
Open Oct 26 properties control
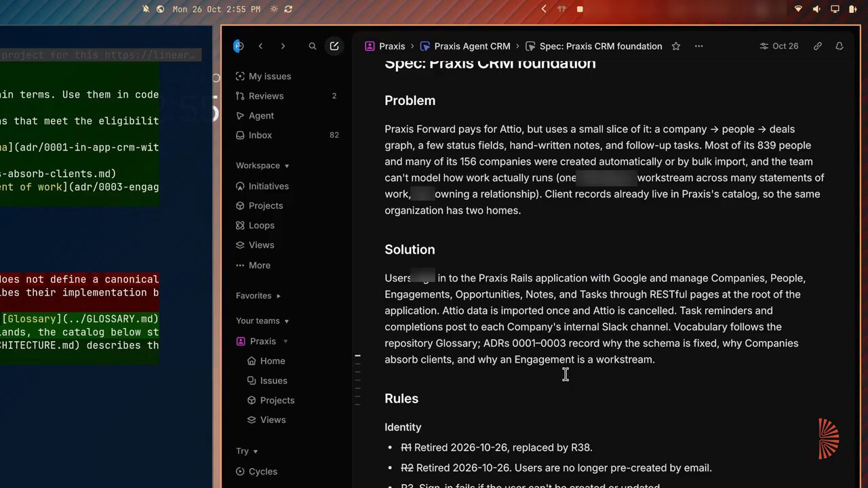(x=779, y=46)
